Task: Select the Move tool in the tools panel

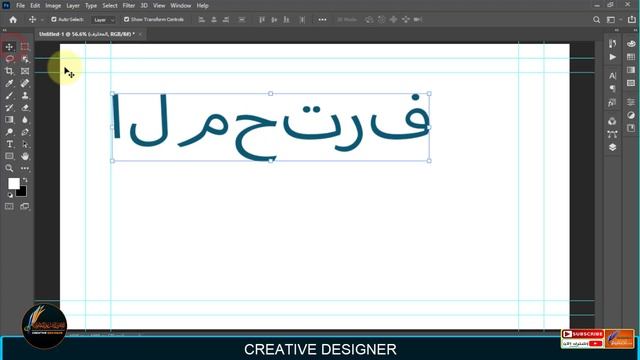Action: click(9, 47)
